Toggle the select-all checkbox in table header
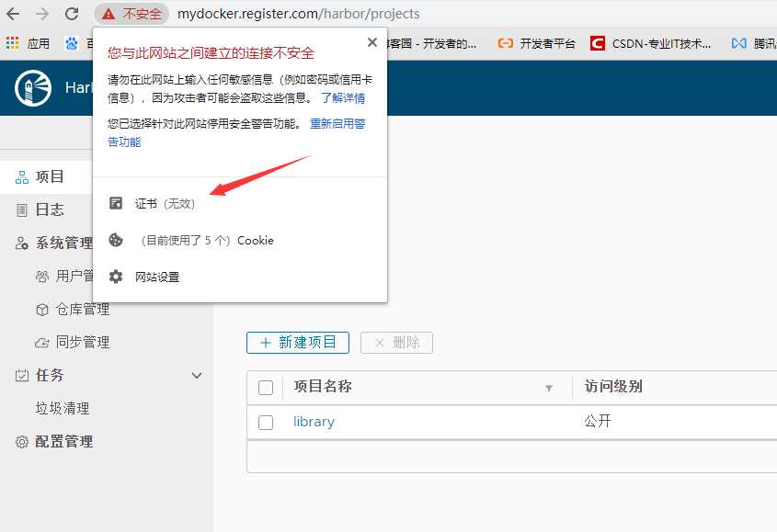Viewport: 777px width, 532px height. tap(265, 387)
